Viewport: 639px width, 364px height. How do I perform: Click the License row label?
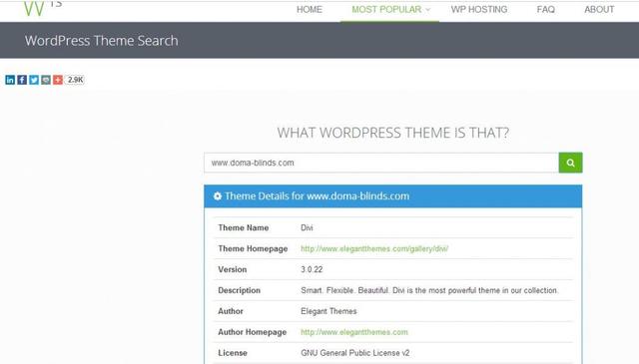233,353
